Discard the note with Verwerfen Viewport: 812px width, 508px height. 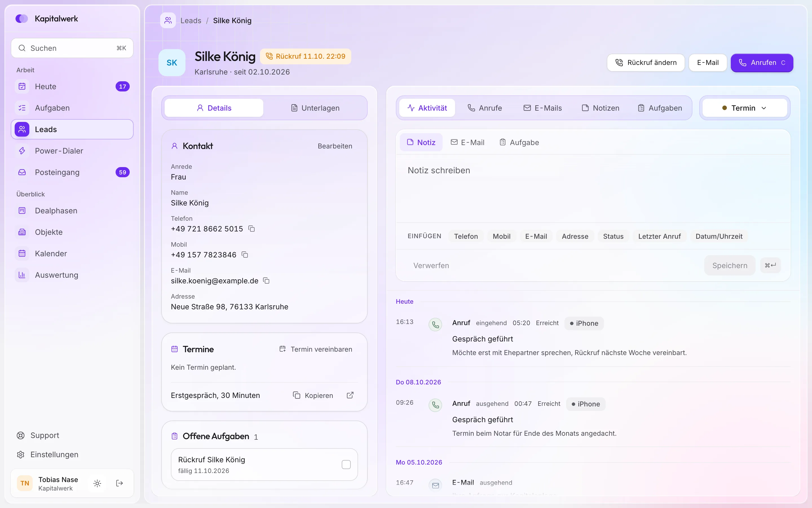coord(431,265)
